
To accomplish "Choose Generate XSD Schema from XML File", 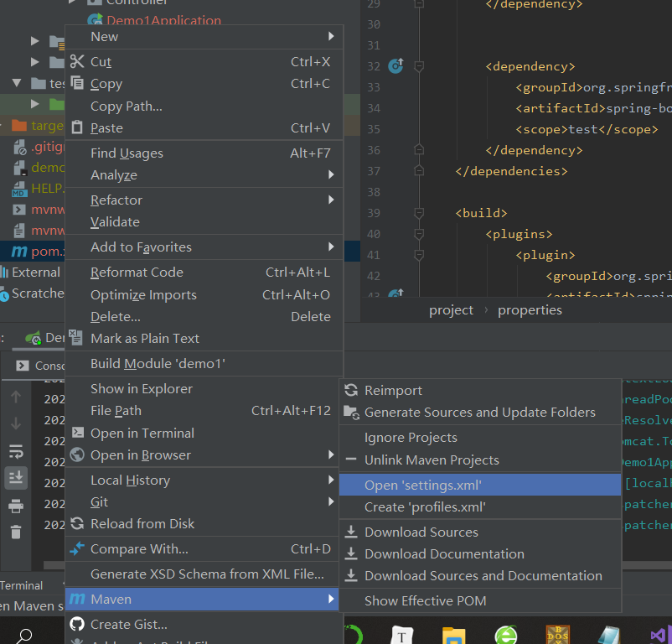I will [204, 574].
